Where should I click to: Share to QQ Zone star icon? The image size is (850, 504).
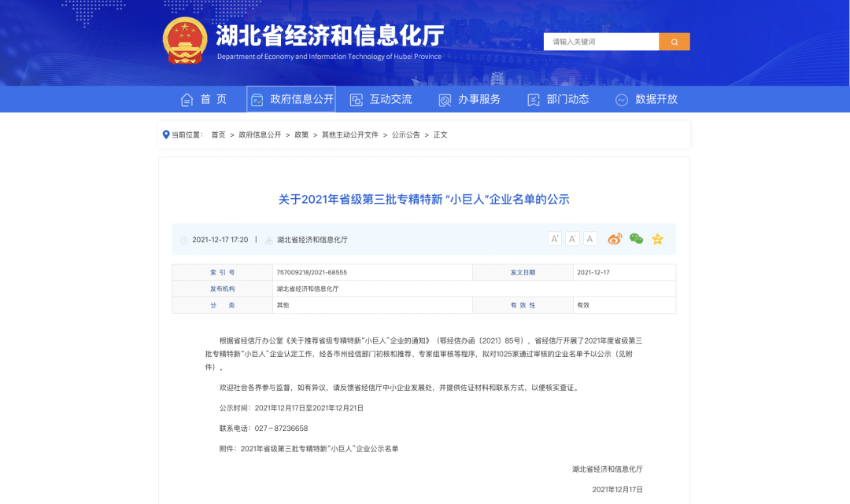[x=657, y=239]
